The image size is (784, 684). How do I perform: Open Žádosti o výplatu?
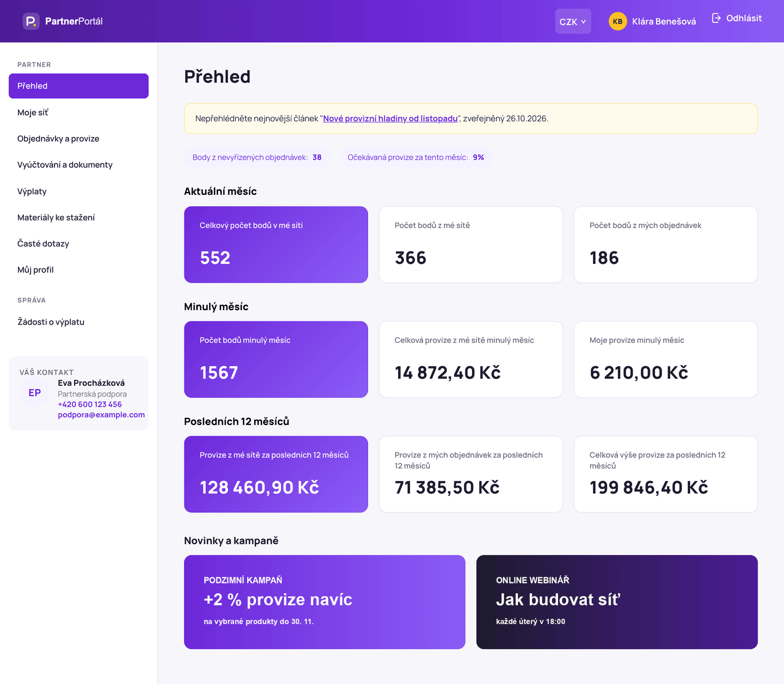pos(78,322)
